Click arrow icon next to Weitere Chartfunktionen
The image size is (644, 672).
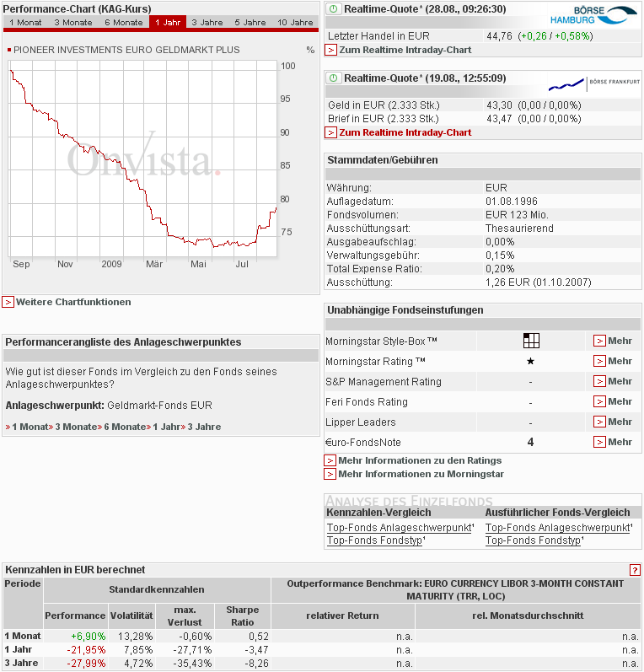(8, 302)
